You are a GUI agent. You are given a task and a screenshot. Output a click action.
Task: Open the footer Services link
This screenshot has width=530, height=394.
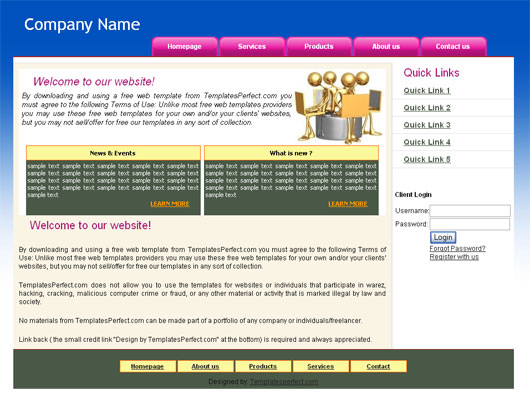(320, 366)
